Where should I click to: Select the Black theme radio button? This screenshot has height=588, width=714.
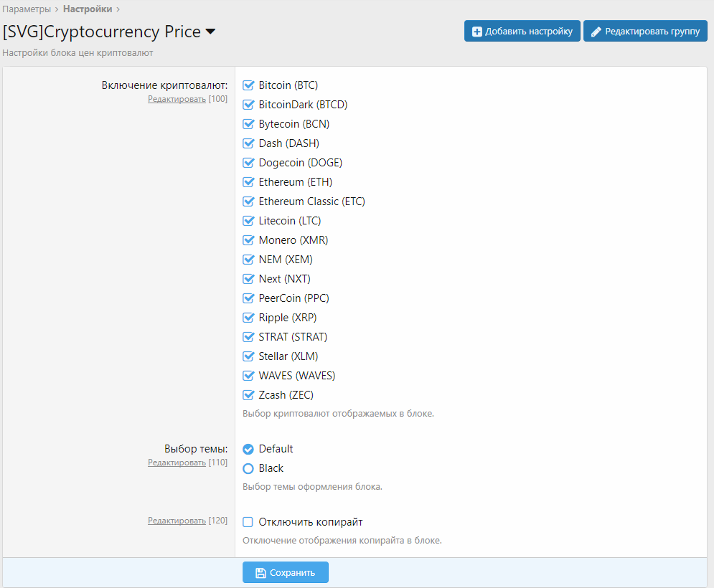click(249, 468)
